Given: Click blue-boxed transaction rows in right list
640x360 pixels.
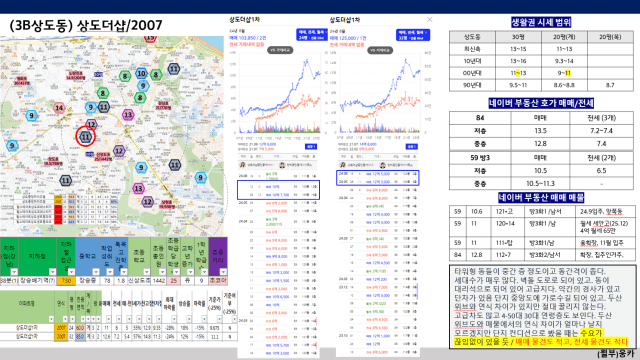Looking at the screenshot, I should [x=378, y=178].
